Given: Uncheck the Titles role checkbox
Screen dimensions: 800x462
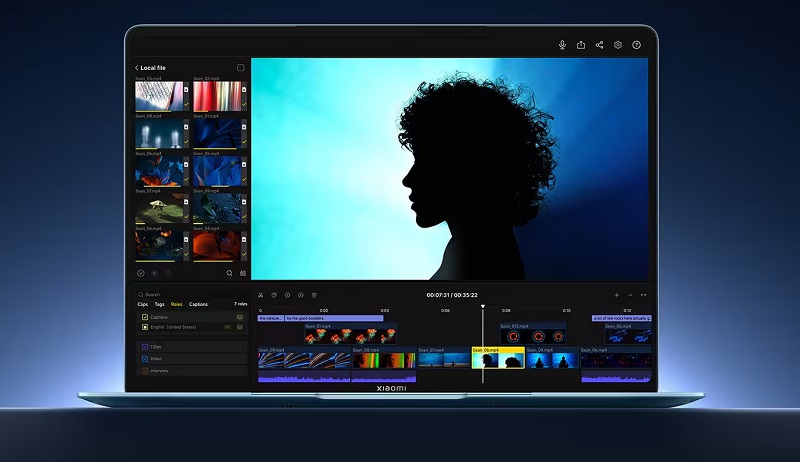Looking at the screenshot, I should point(145,347).
